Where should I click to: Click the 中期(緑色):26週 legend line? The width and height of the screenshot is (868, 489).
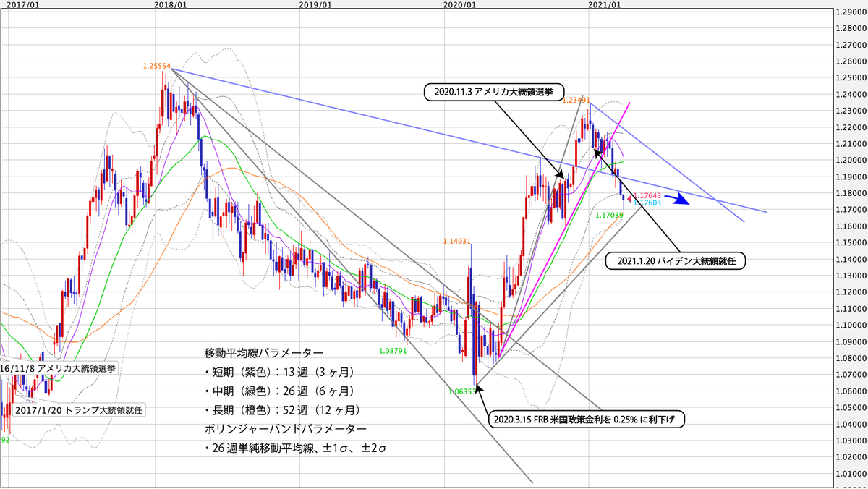[278, 391]
